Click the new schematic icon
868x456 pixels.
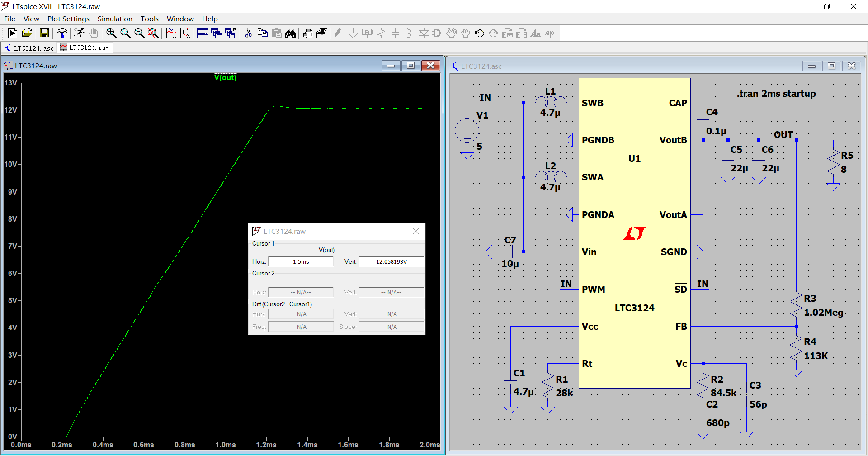pyautogui.click(x=13, y=33)
